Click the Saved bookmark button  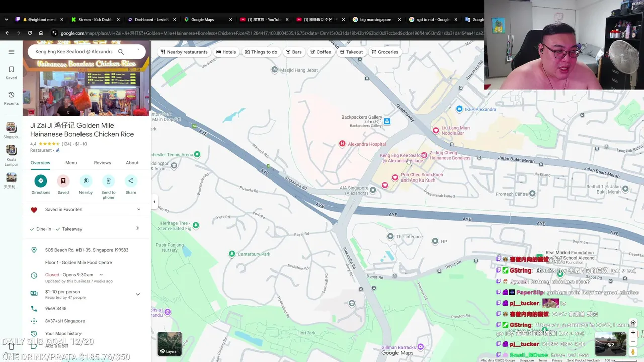(x=63, y=185)
